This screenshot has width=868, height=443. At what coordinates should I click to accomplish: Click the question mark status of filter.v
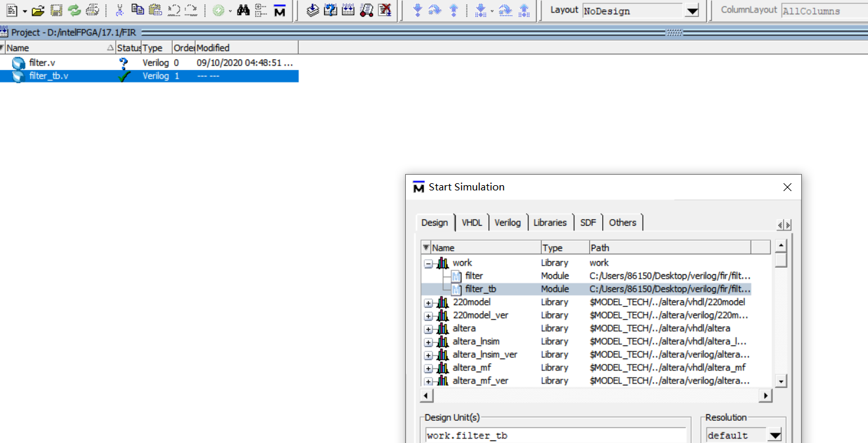tap(124, 63)
